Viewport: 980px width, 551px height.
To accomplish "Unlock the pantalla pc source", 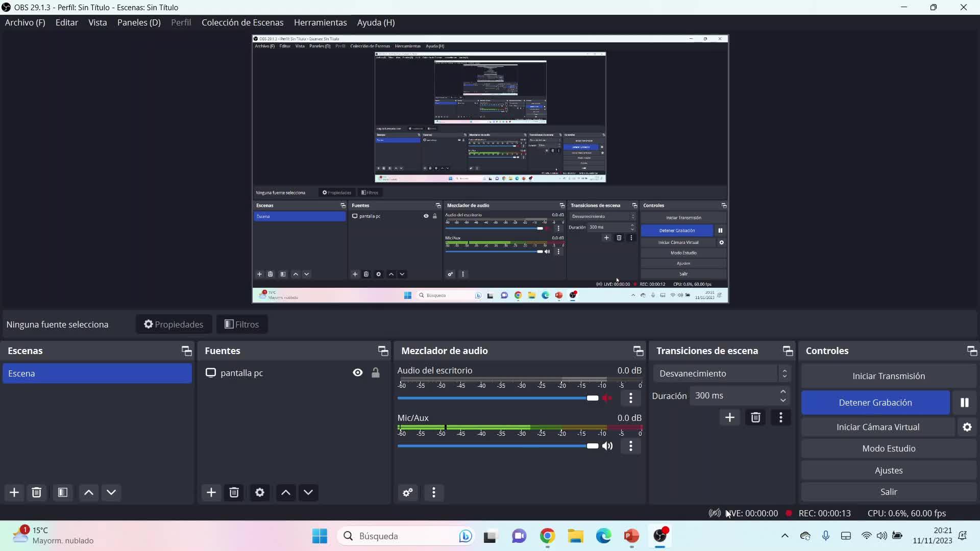I will [376, 373].
